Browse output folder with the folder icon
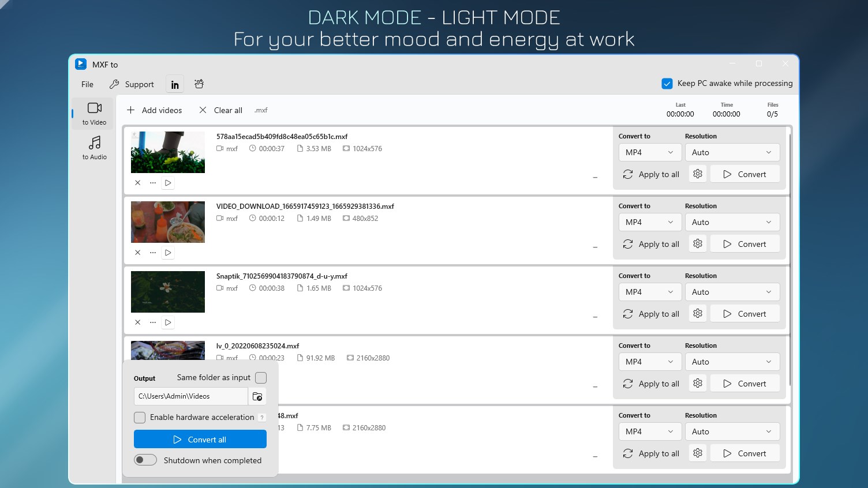The height and width of the screenshot is (488, 868). pyautogui.click(x=257, y=396)
